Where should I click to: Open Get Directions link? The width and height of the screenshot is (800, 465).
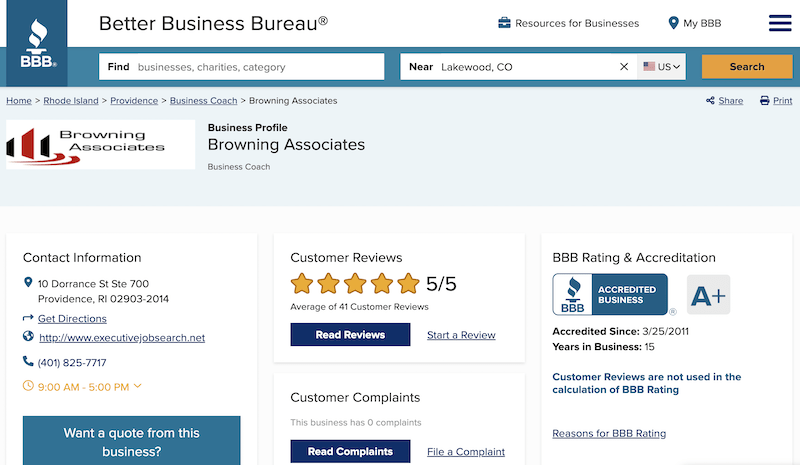coord(72,319)
